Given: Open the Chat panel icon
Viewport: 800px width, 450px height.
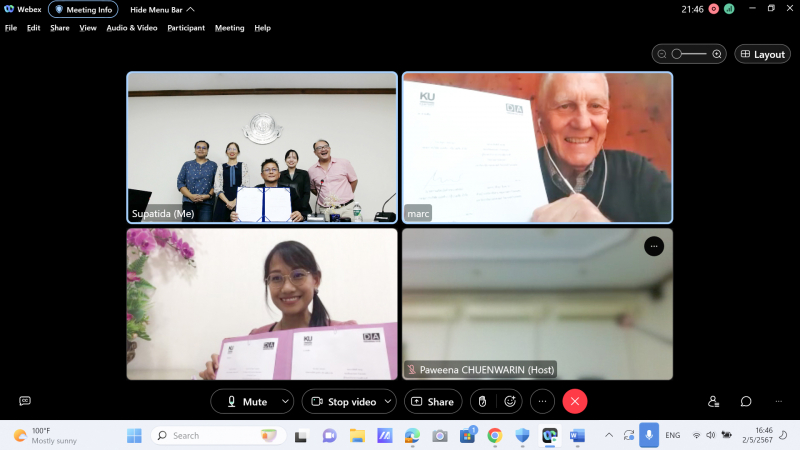Looking at the screenshot, I should [746, 401].
